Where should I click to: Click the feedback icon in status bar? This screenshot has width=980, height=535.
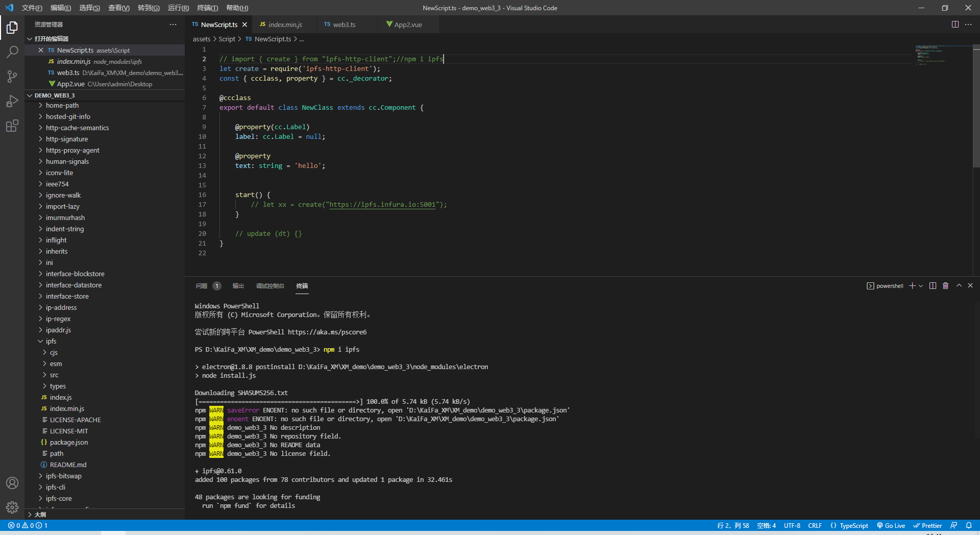(x=953, y=525)
